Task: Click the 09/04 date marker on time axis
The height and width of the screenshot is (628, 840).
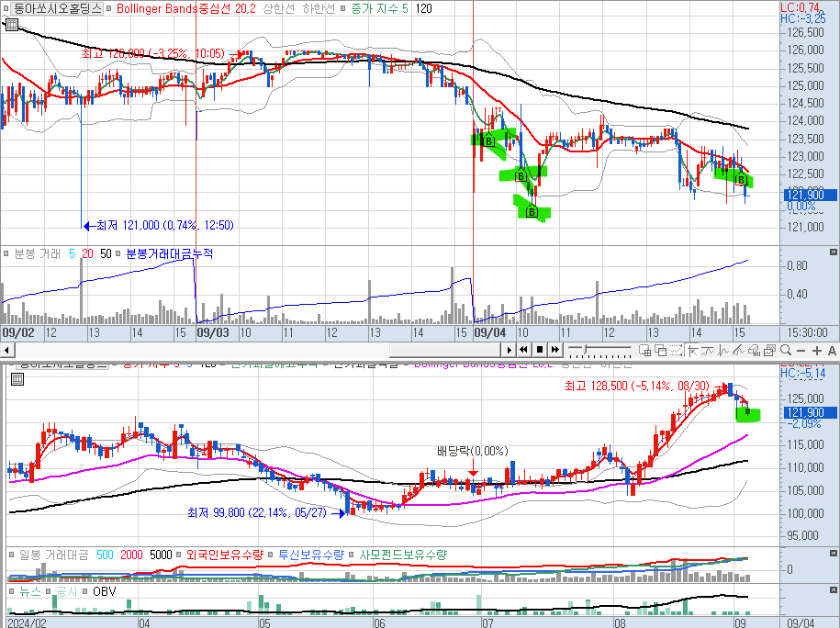Action: click(490, 332)
